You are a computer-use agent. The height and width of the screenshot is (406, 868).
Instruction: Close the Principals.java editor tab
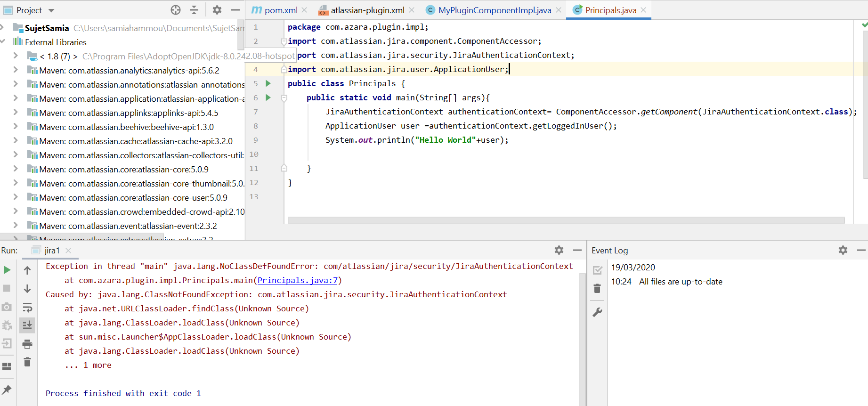pyautogui.click(x=643, y=10)
